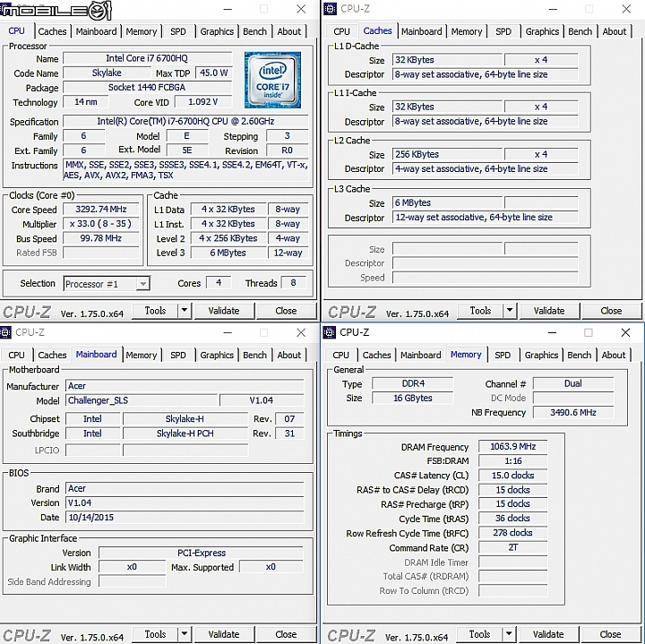Go to Caches tab in the Mainboard window

52,355
